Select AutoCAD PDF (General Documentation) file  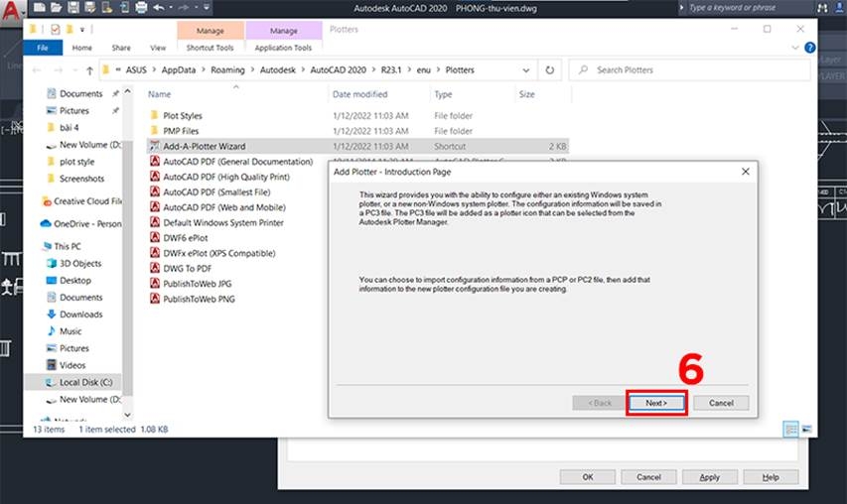237,162
